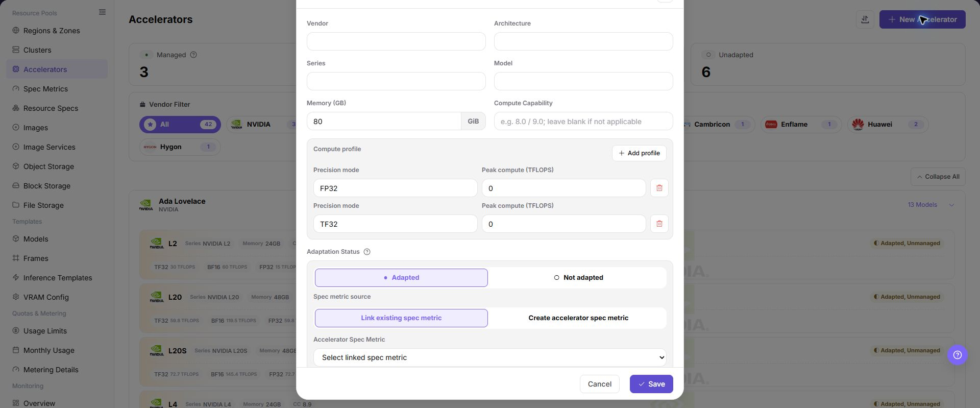Image resolution: width=980 pixels, height=408 pixels.
Task: Click Collapse All button
Action: click(938, 177)
